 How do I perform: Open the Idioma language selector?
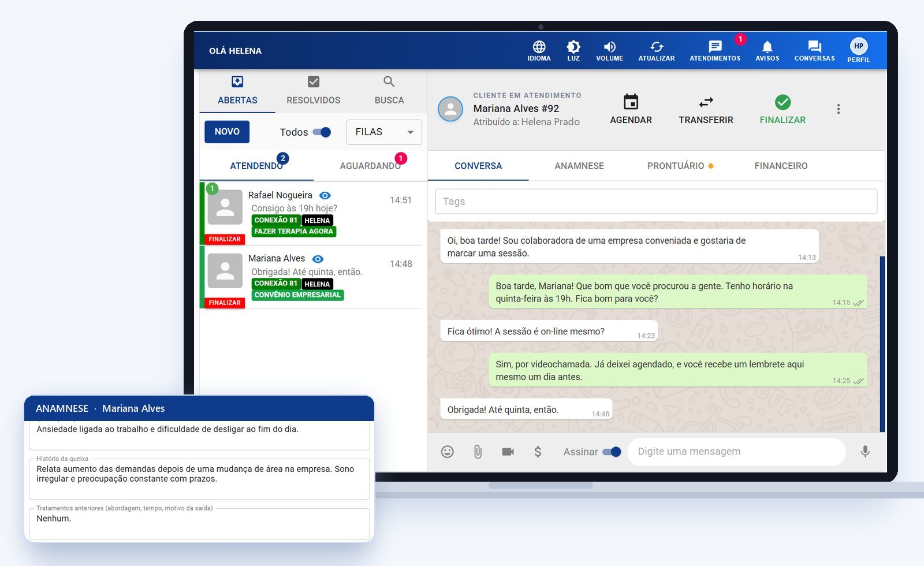point(539,51)
